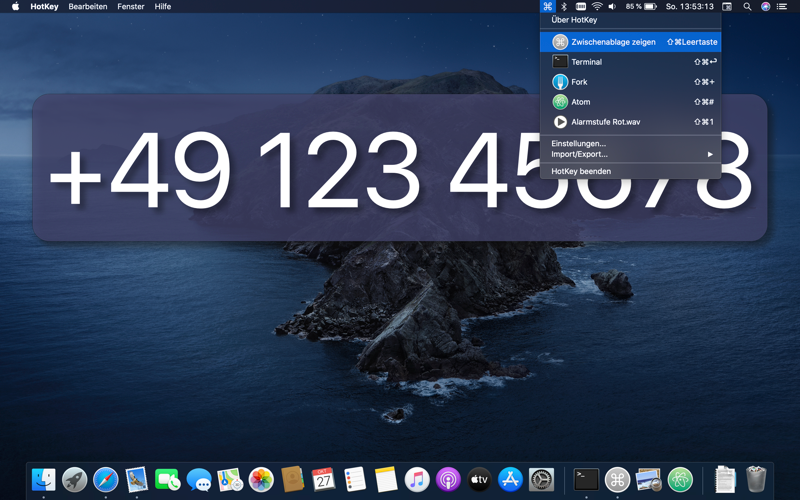Open App Store in the Dock
This screenshot has height=500, width=800.
click(510, 480)
